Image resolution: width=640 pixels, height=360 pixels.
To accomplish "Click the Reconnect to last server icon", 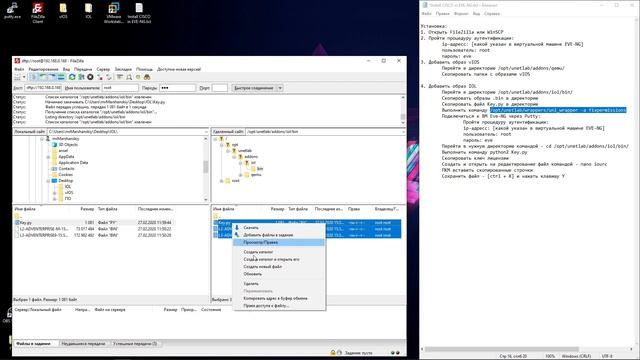I will tap(109, 77).
